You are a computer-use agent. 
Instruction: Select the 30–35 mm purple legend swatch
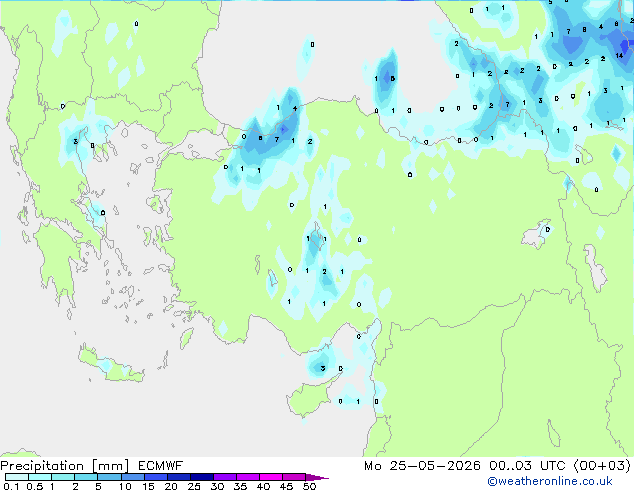click(x=224, y=477)
